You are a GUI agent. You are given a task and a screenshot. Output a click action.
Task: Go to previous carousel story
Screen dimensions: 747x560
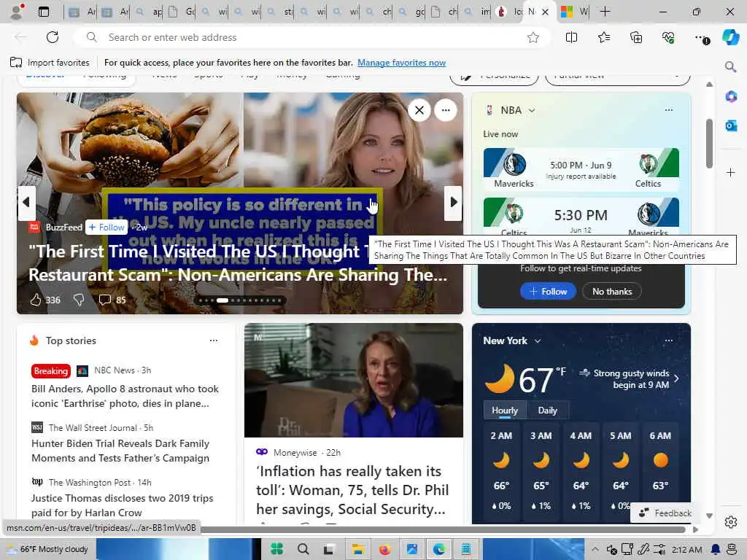26,203
